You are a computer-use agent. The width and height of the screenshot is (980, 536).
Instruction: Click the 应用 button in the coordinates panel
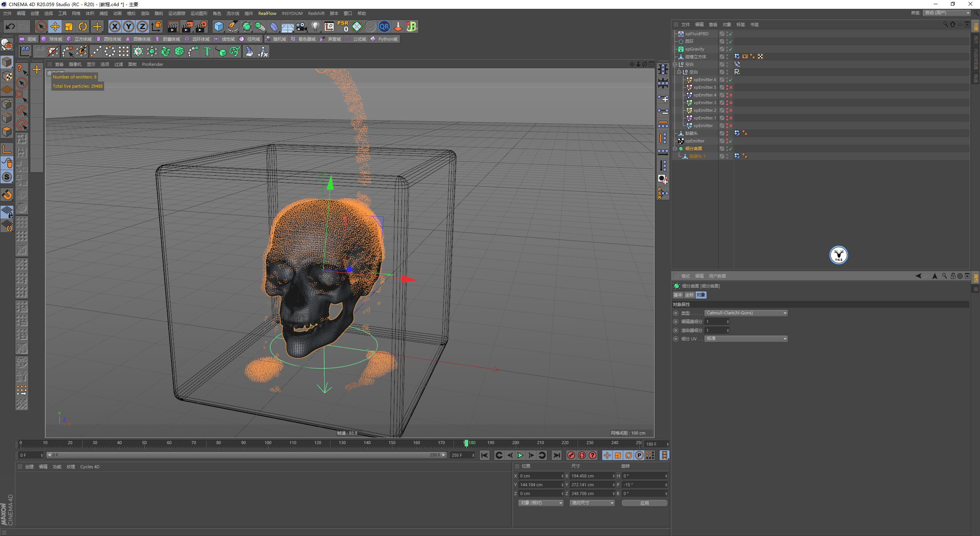(x=645, y=503)
